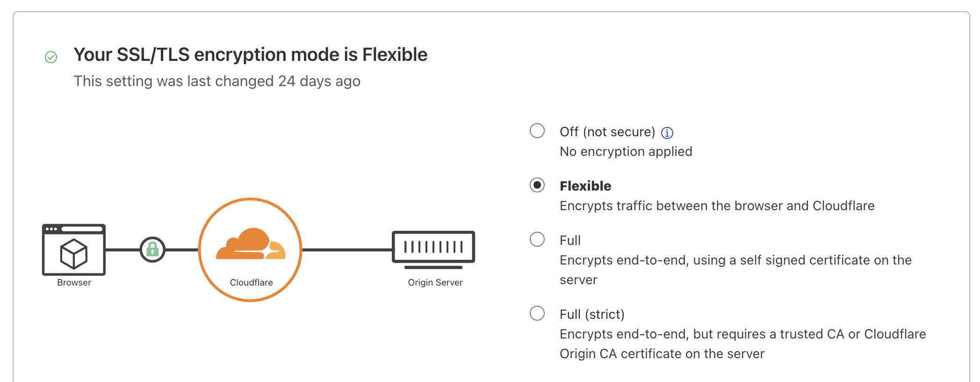This screenshot has height=382, width=980.
Task: Open the info icon beside Off (not secure)
Action: click(x=667, y=133)
